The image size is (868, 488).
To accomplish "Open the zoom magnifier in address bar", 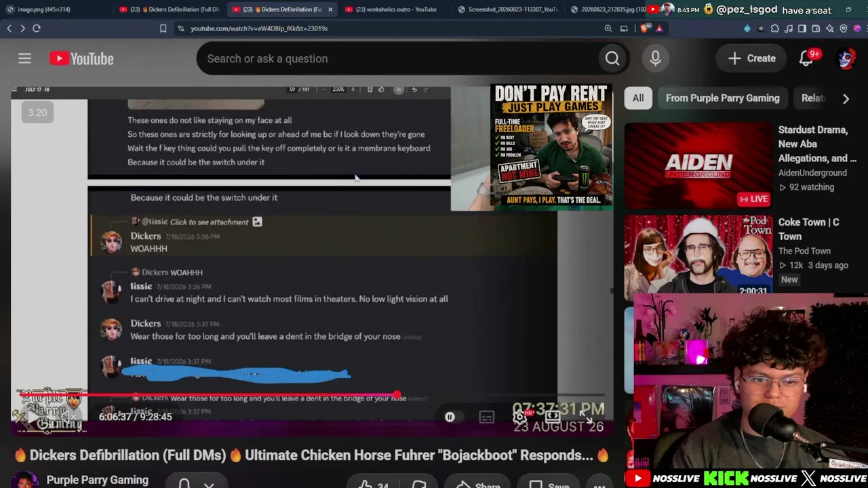I will click(608, 28).
